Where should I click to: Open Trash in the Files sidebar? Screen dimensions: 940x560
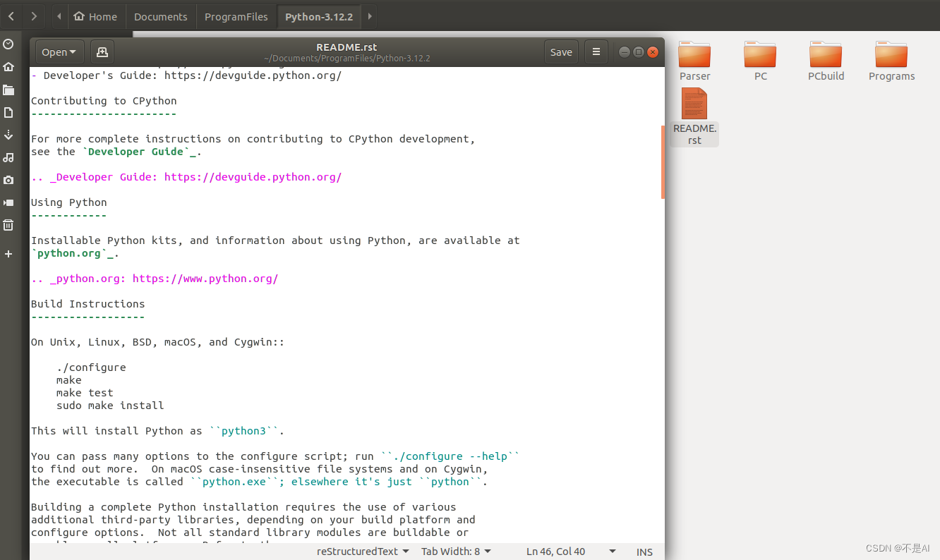[x=8, y=225]
